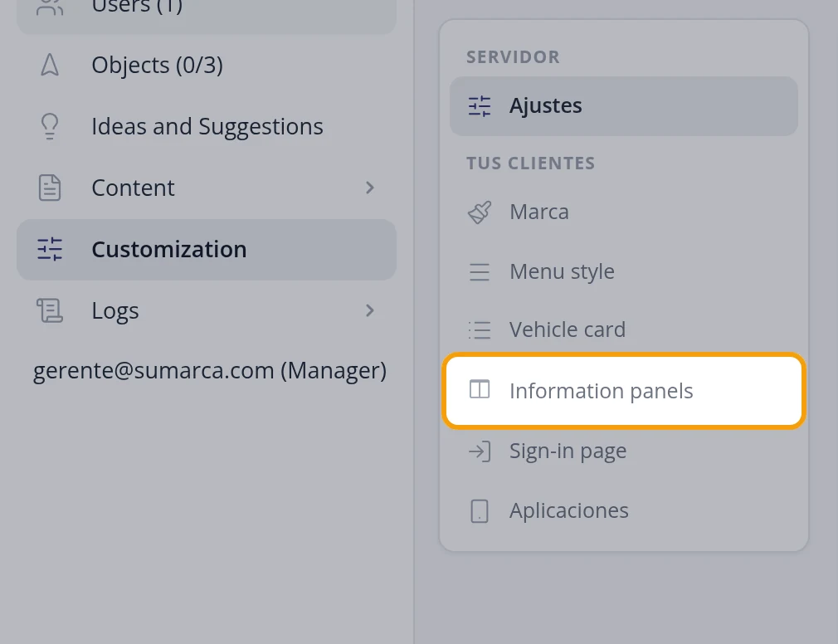Click the Sign-in page arrow icon

[x=480, y=451]
